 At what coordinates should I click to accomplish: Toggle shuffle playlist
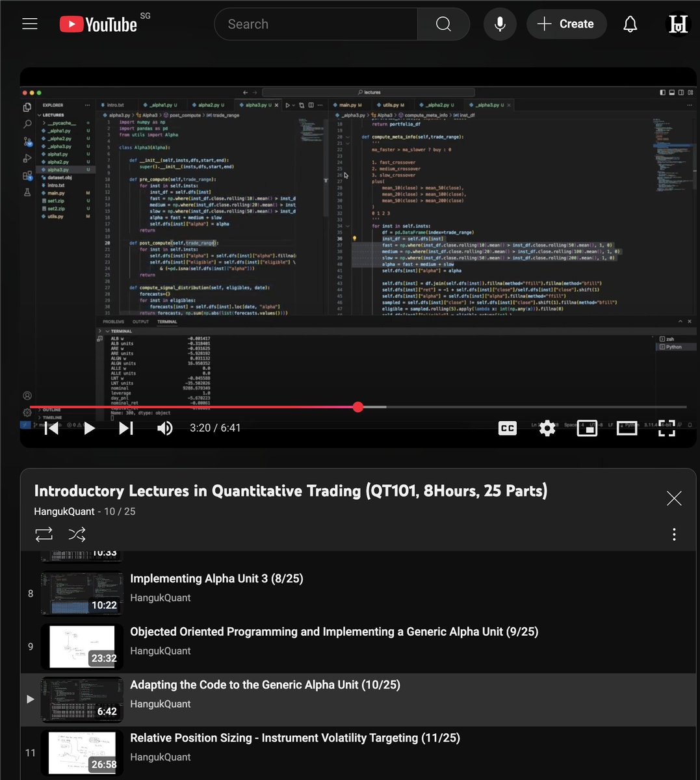click(x=77, y=534)
